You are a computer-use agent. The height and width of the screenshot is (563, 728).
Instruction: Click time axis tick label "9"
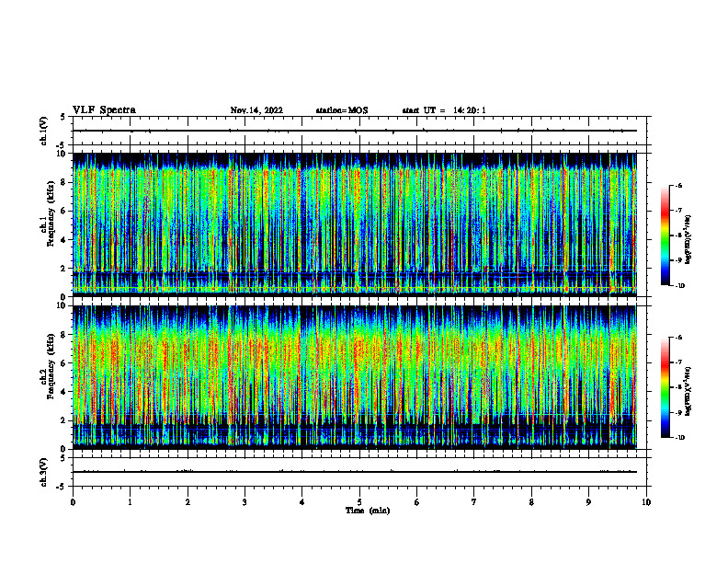click(x=588, y=502)
